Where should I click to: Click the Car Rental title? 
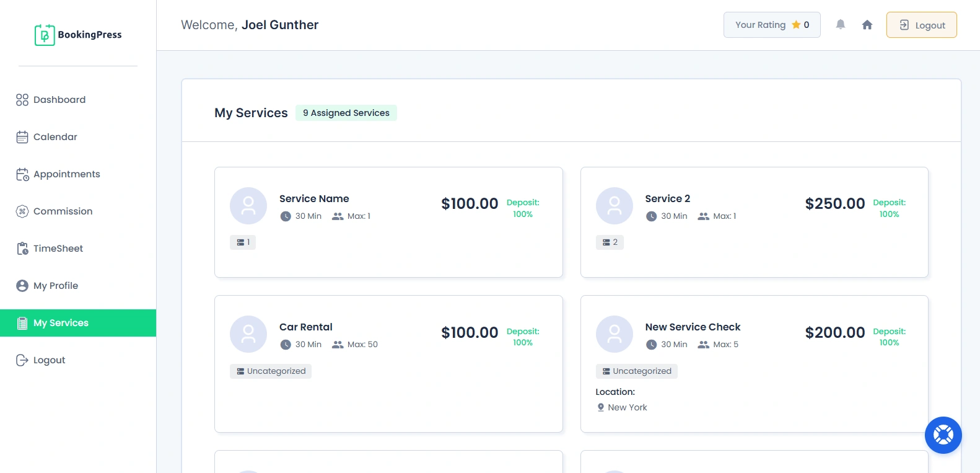pos(306,327)
